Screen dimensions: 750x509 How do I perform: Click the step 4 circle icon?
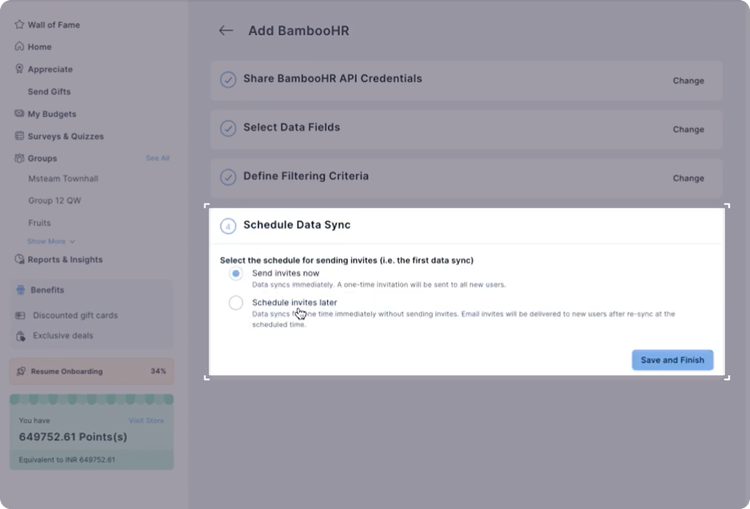coord(228,226)
